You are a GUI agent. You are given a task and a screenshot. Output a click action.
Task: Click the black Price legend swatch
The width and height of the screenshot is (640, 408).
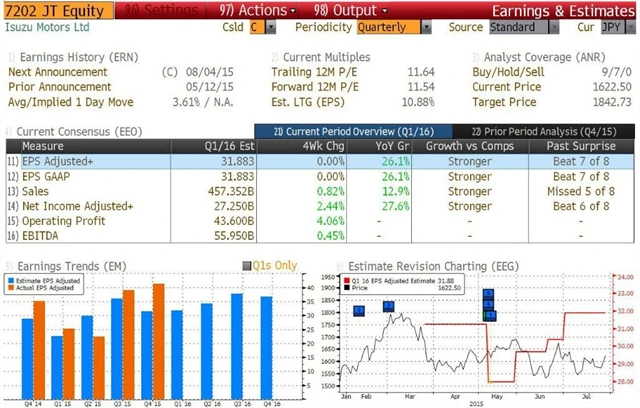tap(347, 288)
